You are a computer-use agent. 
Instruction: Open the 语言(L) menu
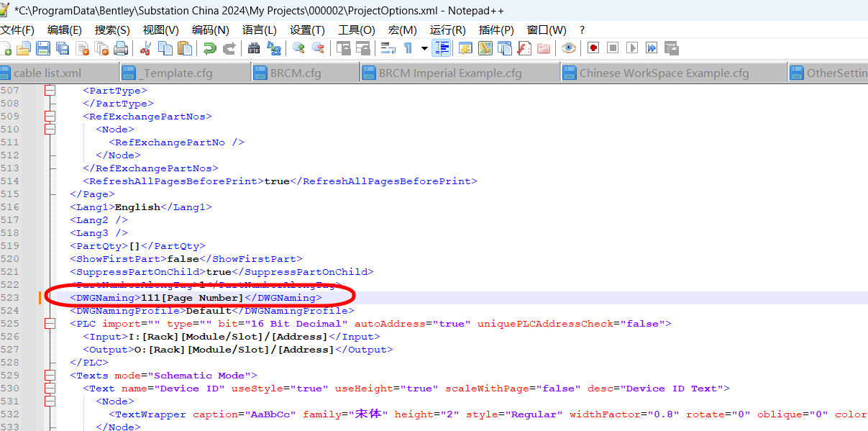click(259, 30)
